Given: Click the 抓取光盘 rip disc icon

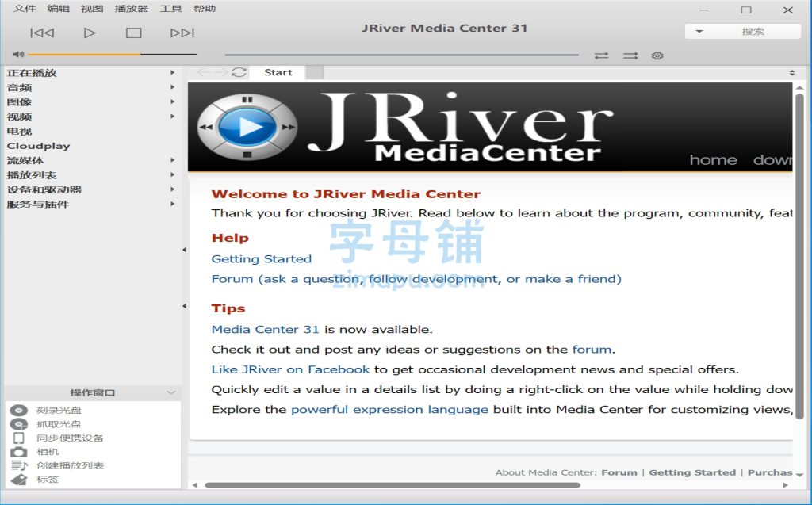Looking at the screenshot, I should pyautogui.click(x=19, y=424).
